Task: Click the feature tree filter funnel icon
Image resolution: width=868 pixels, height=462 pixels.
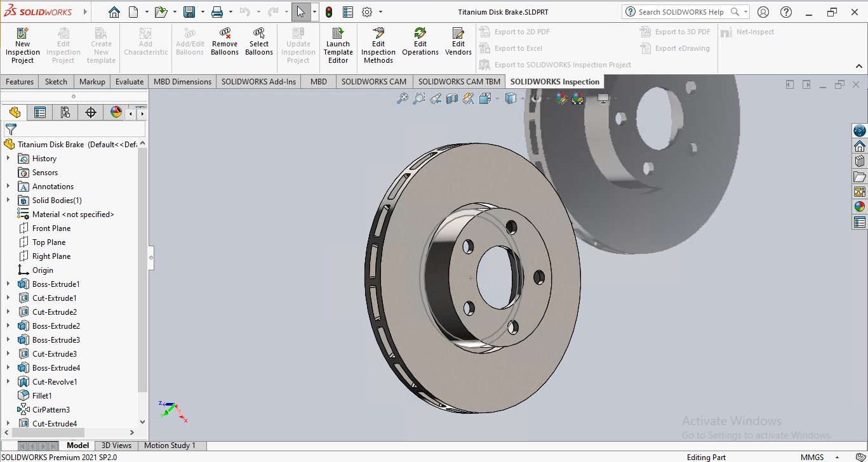Action: (11, 129)
